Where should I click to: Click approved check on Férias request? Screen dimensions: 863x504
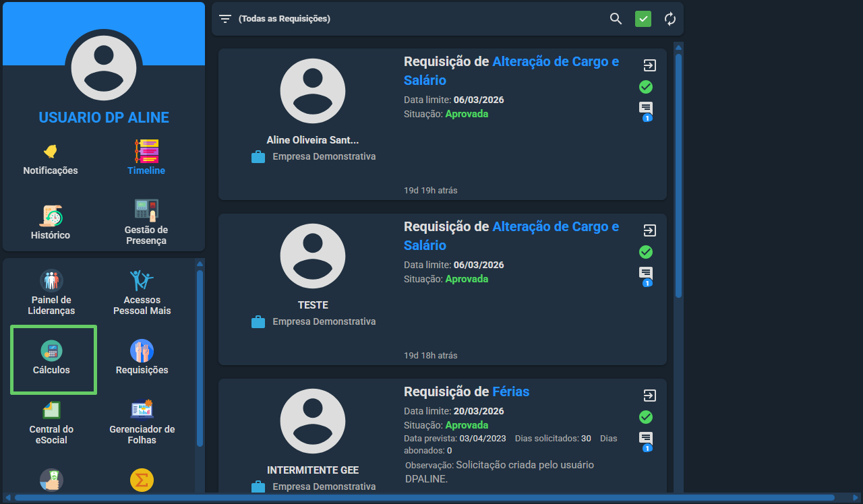click(646, 417)
